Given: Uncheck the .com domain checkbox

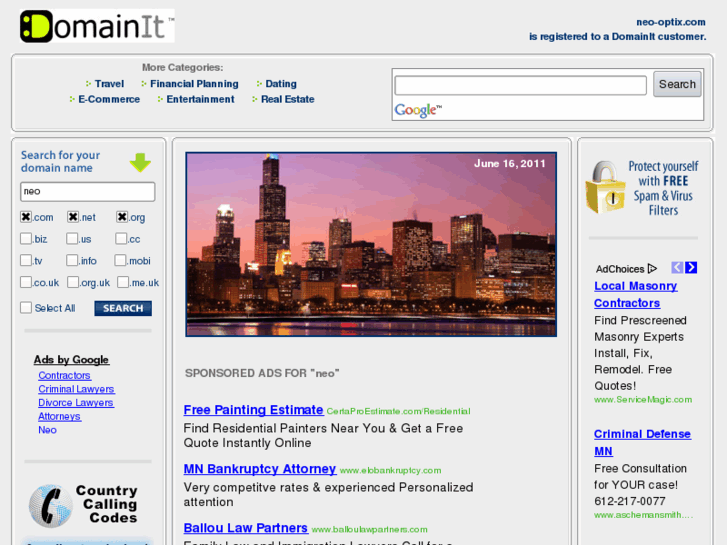Looking at the screenshot, I should point(26,217).
